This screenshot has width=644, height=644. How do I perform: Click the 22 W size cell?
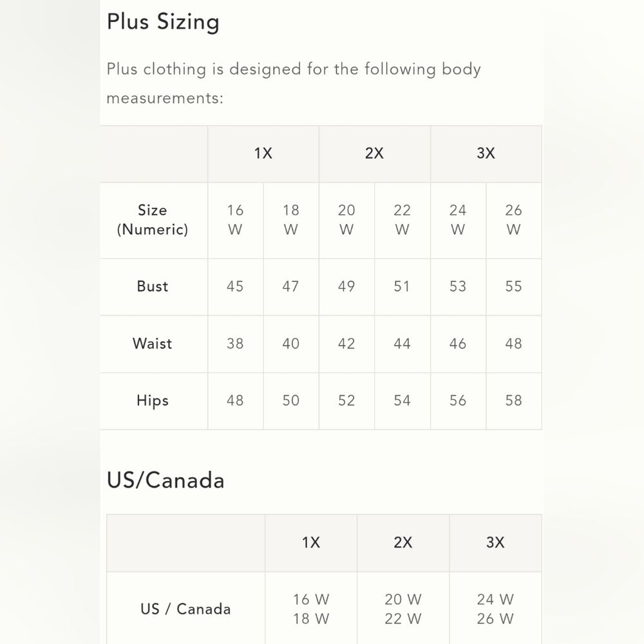click(402, 220)
